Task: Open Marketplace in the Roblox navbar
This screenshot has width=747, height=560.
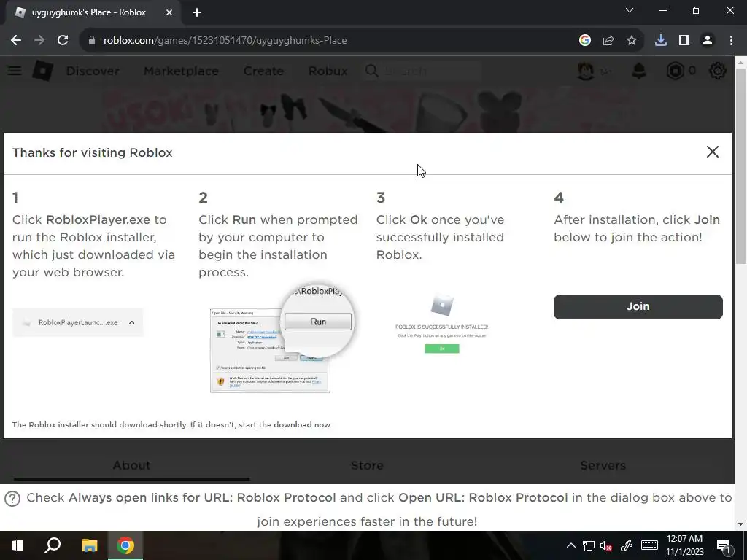Action: pyautogui.click(x=181, y=71)
